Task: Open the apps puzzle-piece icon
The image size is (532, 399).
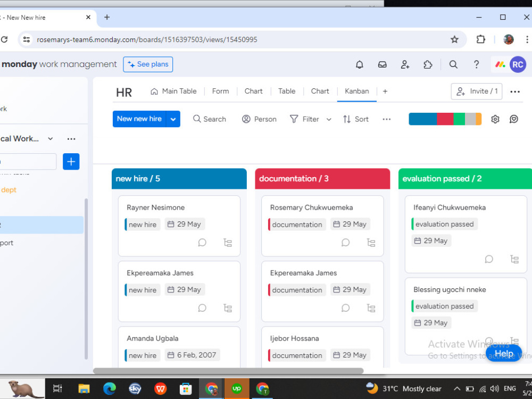Action: [428, 64]
